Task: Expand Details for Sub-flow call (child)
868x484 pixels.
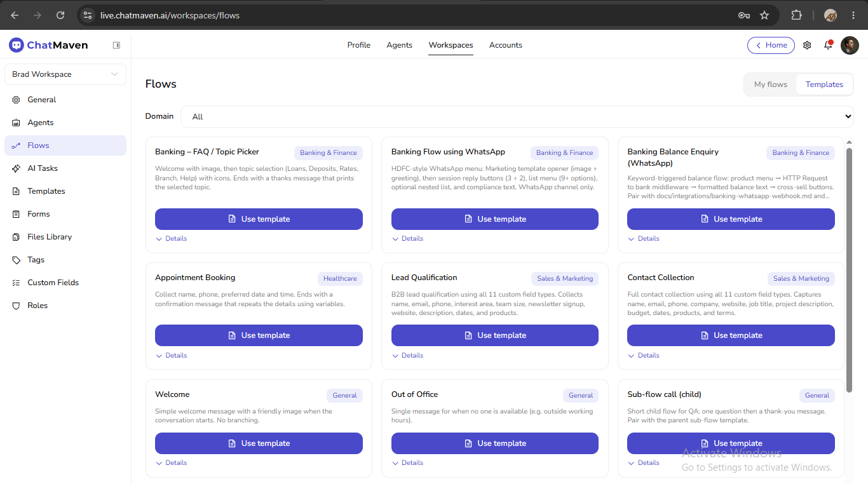Action: tap(644, 463)
